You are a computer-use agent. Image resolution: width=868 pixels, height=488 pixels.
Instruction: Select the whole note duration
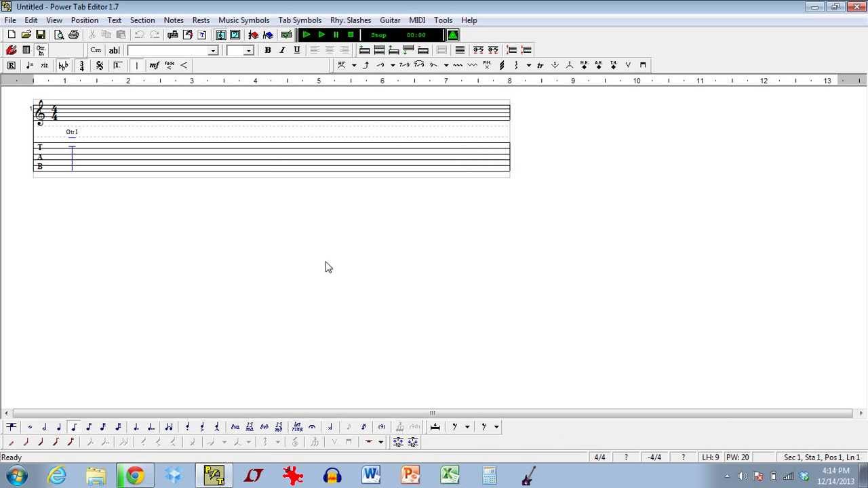(x=30, y=427)
